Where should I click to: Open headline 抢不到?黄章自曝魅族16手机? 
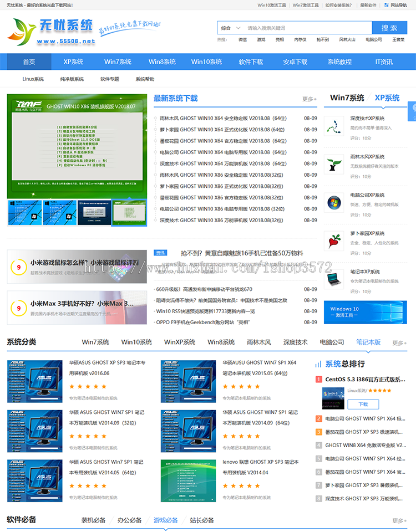(242, 253)
